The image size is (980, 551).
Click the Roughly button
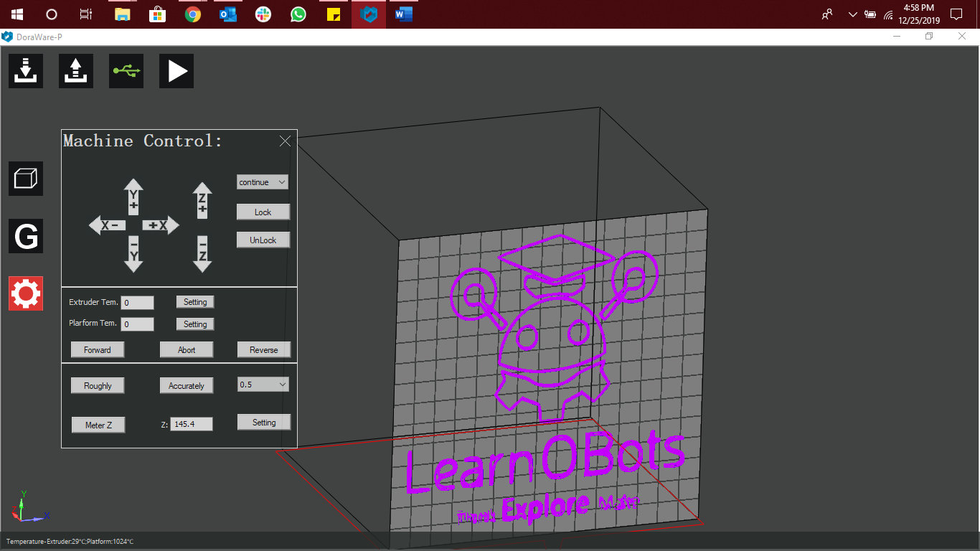[98, 385]
